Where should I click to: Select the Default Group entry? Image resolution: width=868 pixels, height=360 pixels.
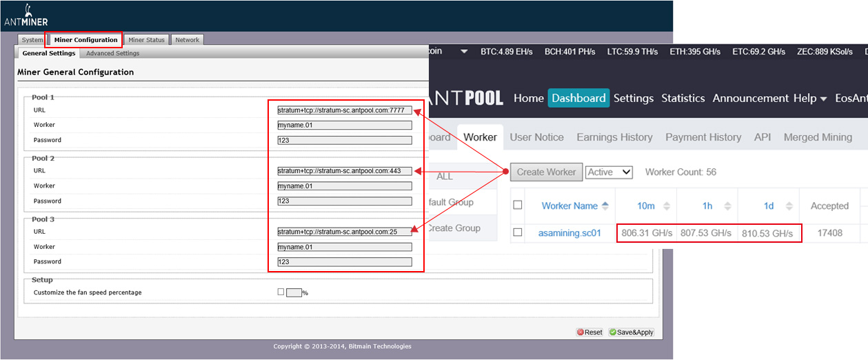coord(450,202)
